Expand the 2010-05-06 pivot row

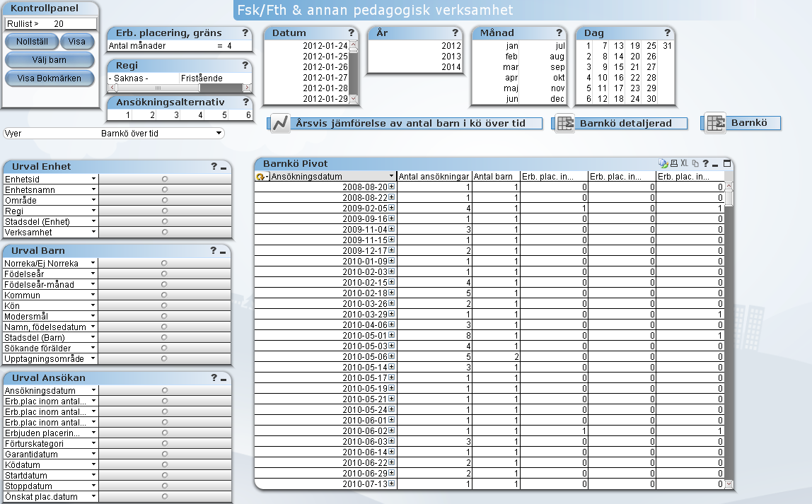point(392,356)
